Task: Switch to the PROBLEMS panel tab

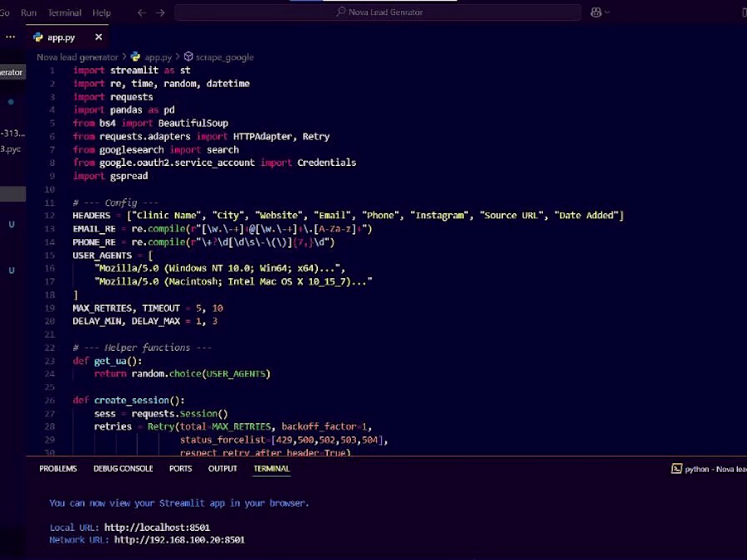Action: 58,469
